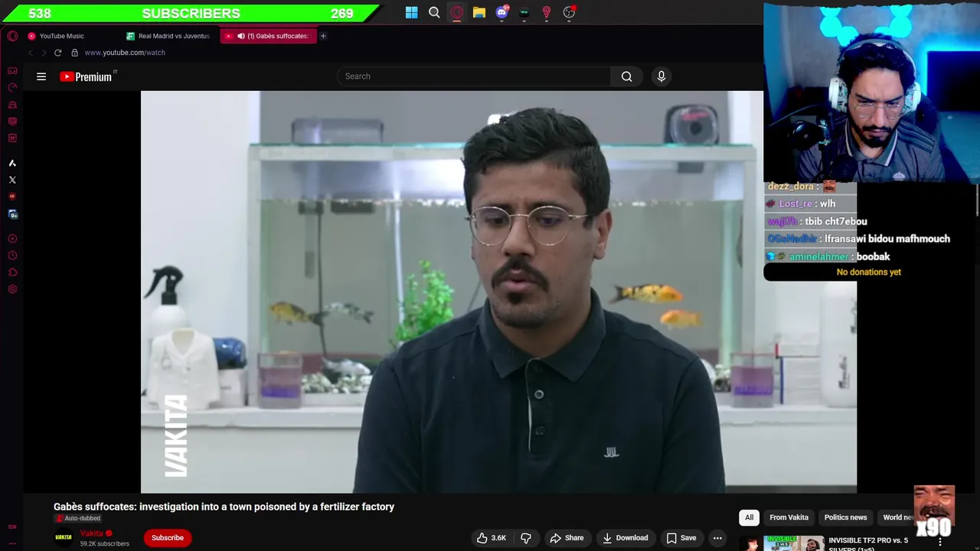The width and height of the screenshot is (980, 551).
Task: Open the Vakita channel name link
Action: (92, 533)
